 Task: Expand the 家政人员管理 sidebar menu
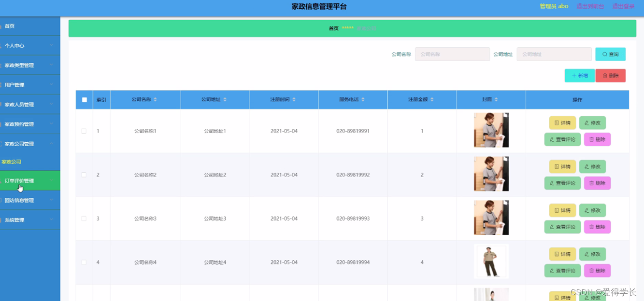tap(30, 105)
